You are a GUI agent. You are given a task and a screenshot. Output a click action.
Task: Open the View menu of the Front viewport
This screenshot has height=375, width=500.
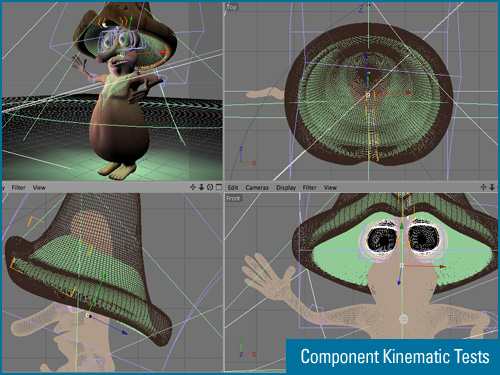[x=330, y=188]
